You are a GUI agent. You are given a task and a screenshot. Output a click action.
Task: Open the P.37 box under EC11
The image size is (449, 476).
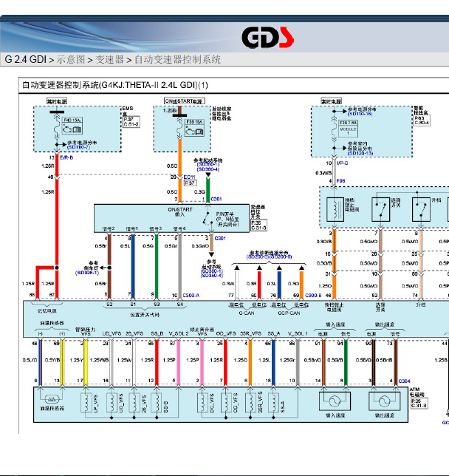191,183
